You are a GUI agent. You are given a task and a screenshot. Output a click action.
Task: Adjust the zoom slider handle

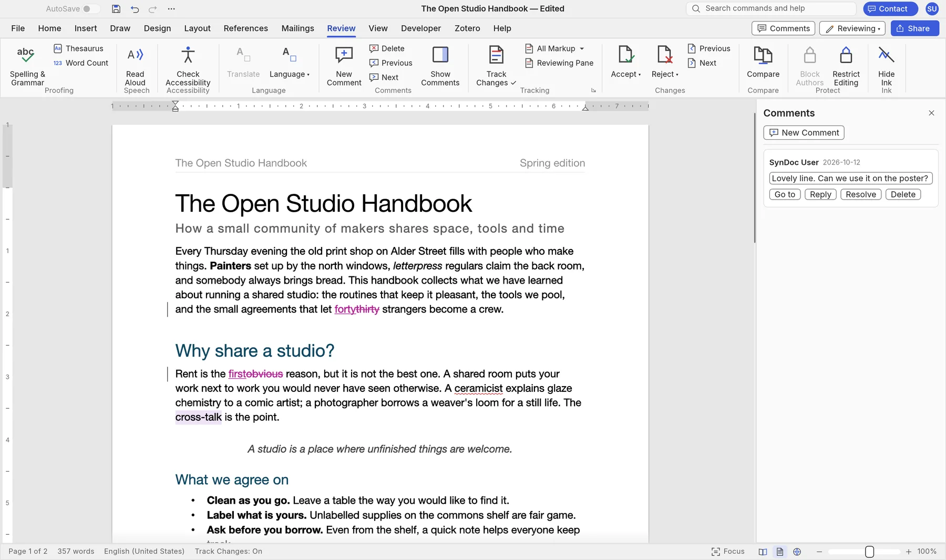pos(870,552)
